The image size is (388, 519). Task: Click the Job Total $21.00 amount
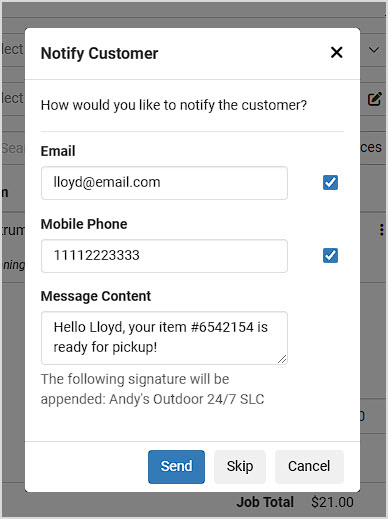(332, 502)
